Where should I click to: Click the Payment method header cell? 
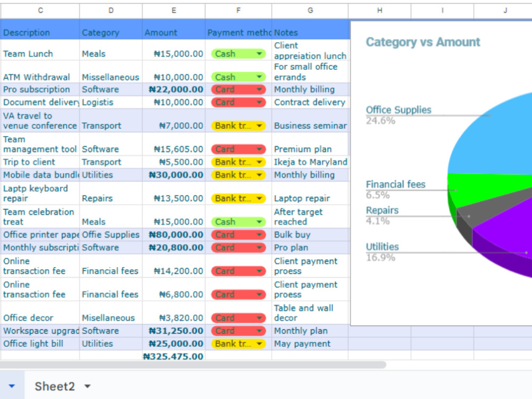tap(238, 29)
